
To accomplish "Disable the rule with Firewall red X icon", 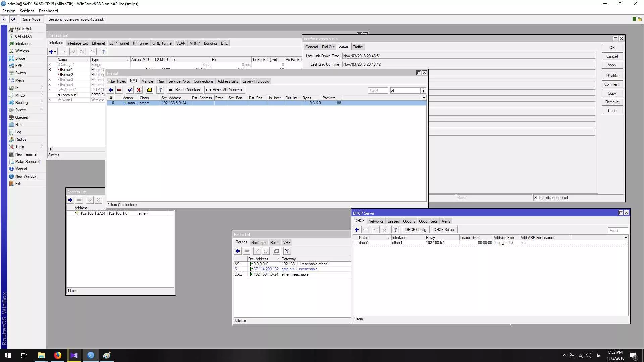I will [139, 90].
